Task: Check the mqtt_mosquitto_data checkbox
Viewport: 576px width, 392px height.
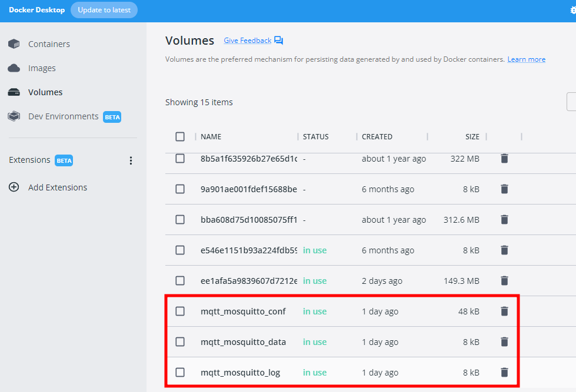Action: 180,341
